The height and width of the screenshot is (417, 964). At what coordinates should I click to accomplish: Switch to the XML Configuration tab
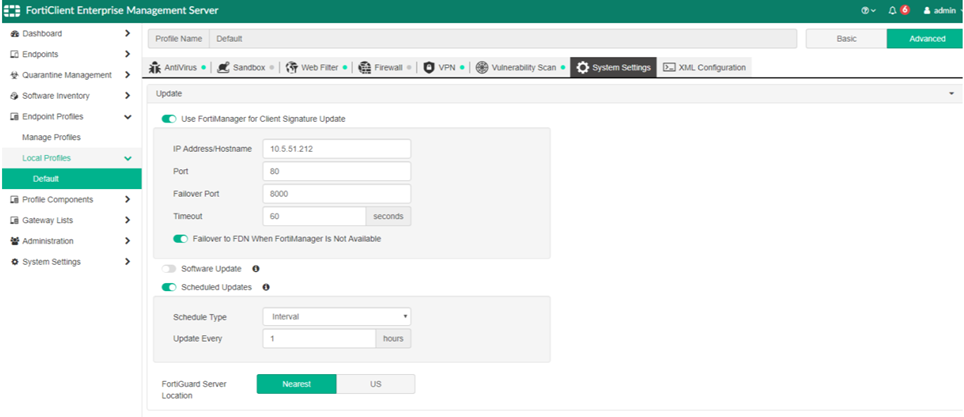coord(704,67)
